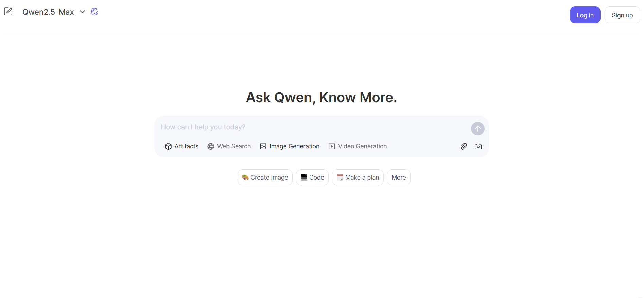This screenshot has width=644, height=298.
Task: Turn on the Image Generation label
Action: [294, 146]
